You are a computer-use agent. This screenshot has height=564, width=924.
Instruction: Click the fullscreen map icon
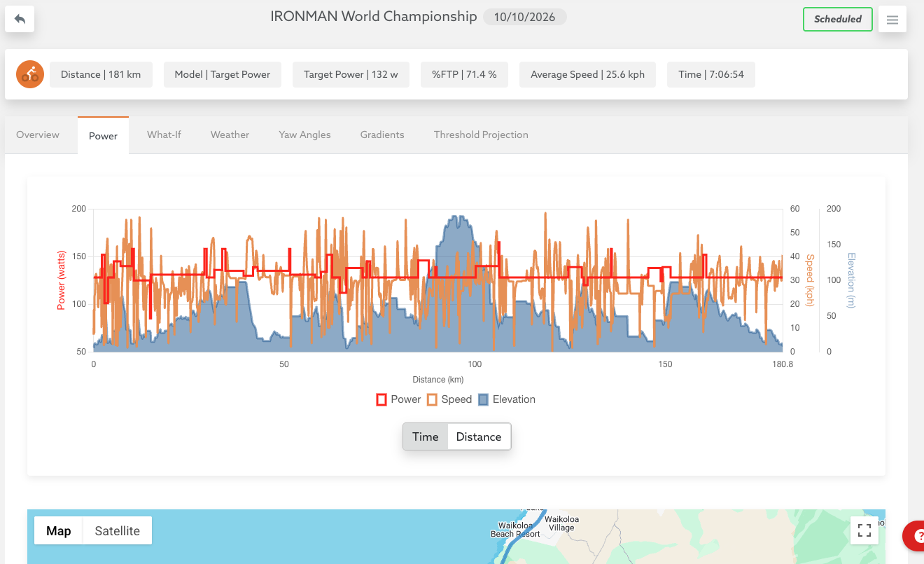pos(864,530)
